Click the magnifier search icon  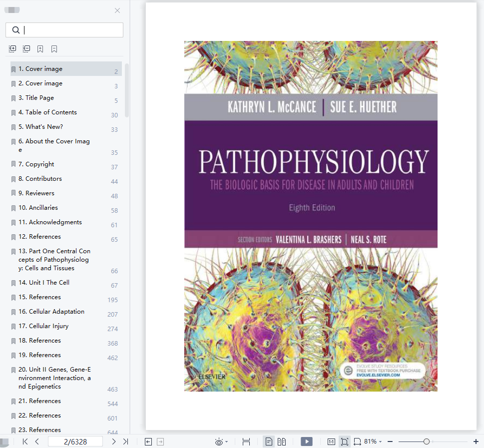16,30
